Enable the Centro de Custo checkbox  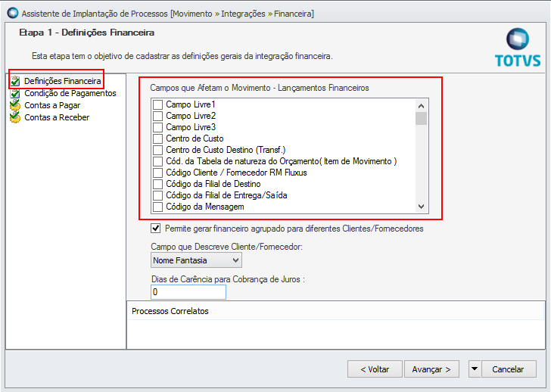point(157,138)
